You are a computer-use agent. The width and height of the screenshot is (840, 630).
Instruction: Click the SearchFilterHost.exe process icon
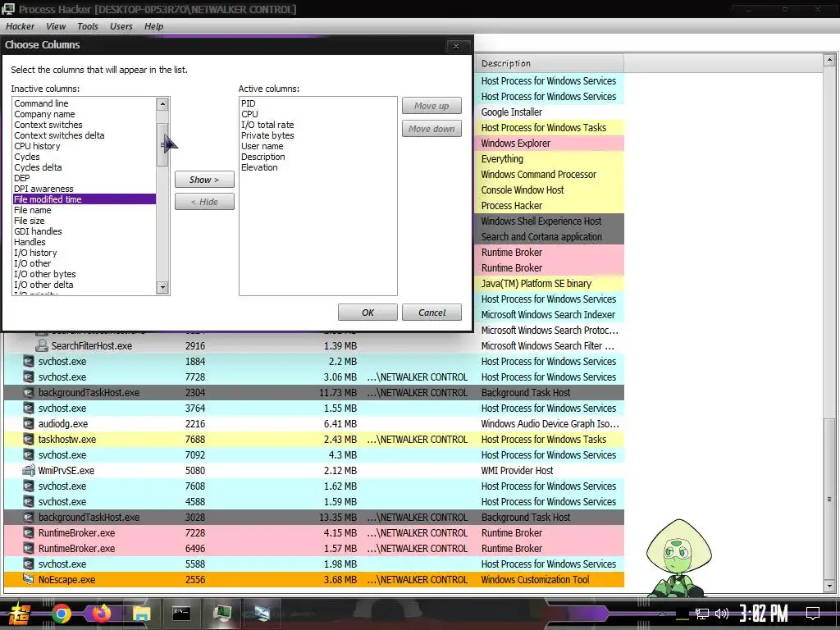[41, 346]
